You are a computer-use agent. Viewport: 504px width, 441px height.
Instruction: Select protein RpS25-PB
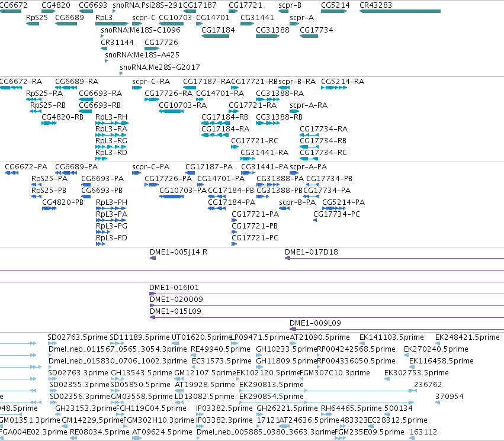(49, 191)
